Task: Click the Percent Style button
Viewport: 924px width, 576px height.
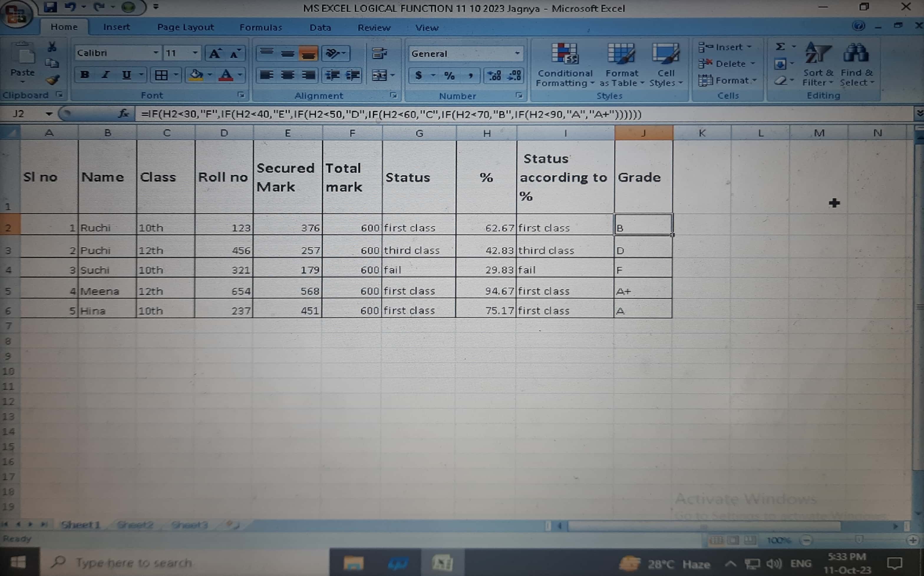Action: tap(449, 75)
